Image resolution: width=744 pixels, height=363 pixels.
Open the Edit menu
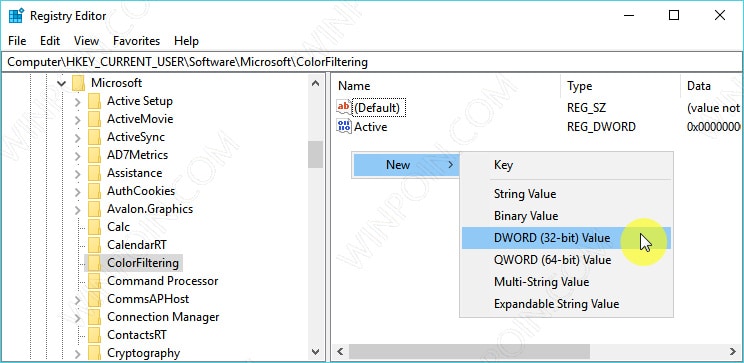(50, 41)
